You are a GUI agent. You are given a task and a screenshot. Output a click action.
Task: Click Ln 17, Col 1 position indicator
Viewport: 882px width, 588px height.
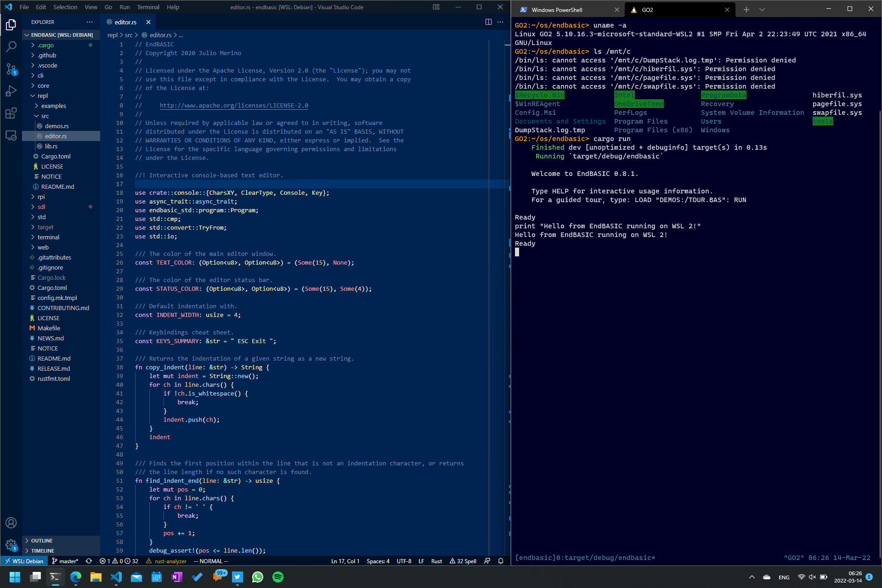[x=345, y=561]
